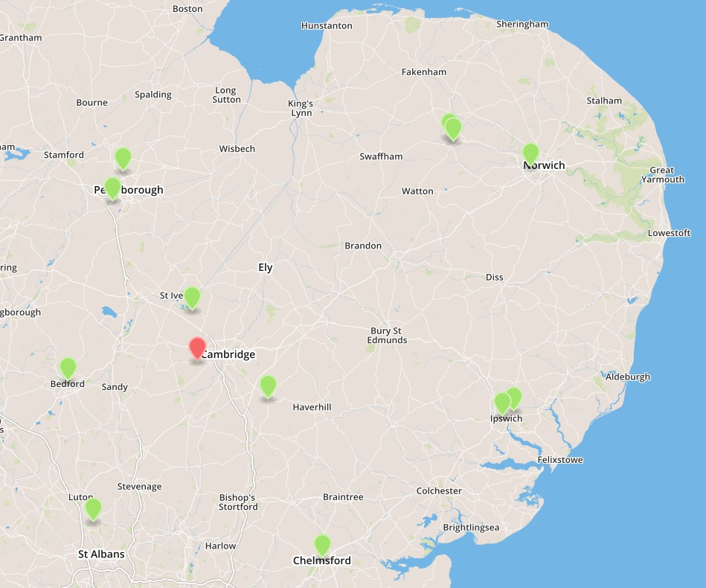Select the right marker above Ipswich
This screenshot has width=706, height=588.
(x=516, y=397)
